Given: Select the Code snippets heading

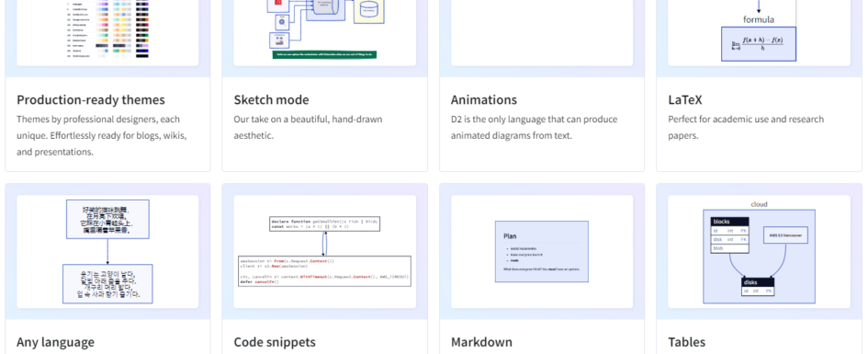Looking at the screenshot, I should [275, 342].
